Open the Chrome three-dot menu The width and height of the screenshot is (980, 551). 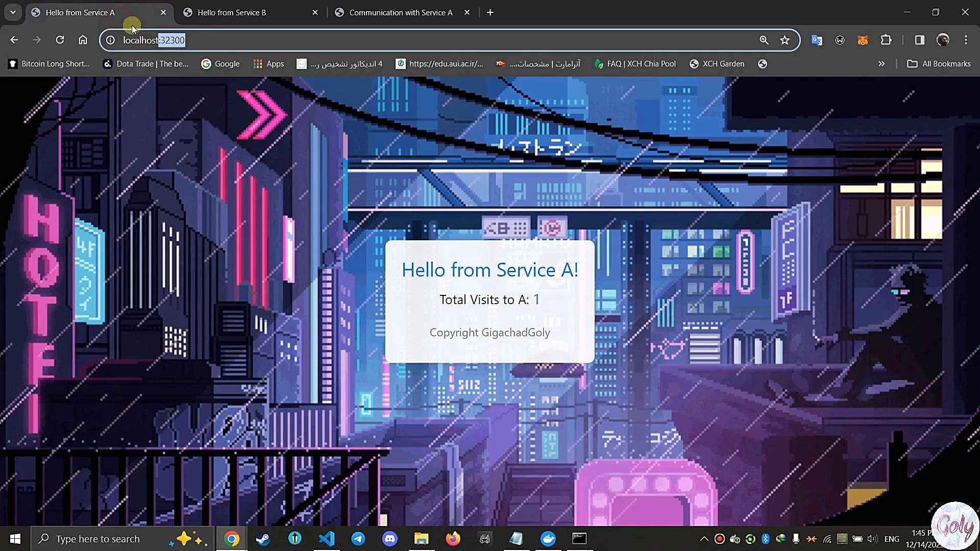(966, 40)
